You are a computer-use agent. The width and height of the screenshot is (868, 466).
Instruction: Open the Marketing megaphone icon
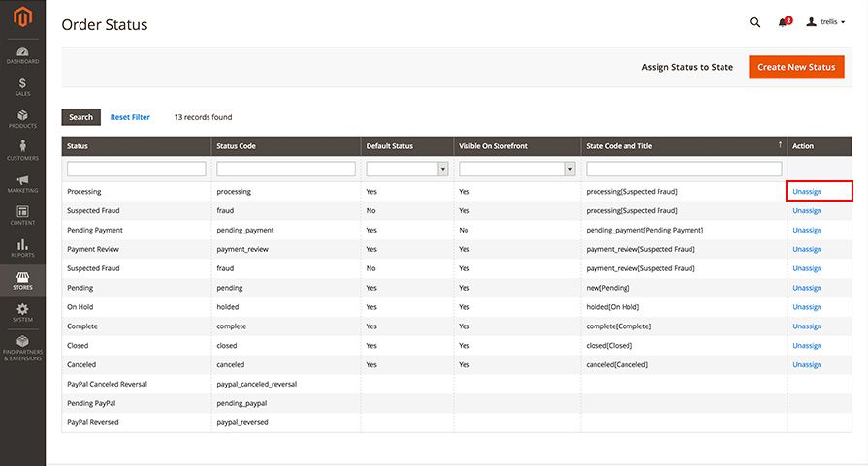point(22,184)
